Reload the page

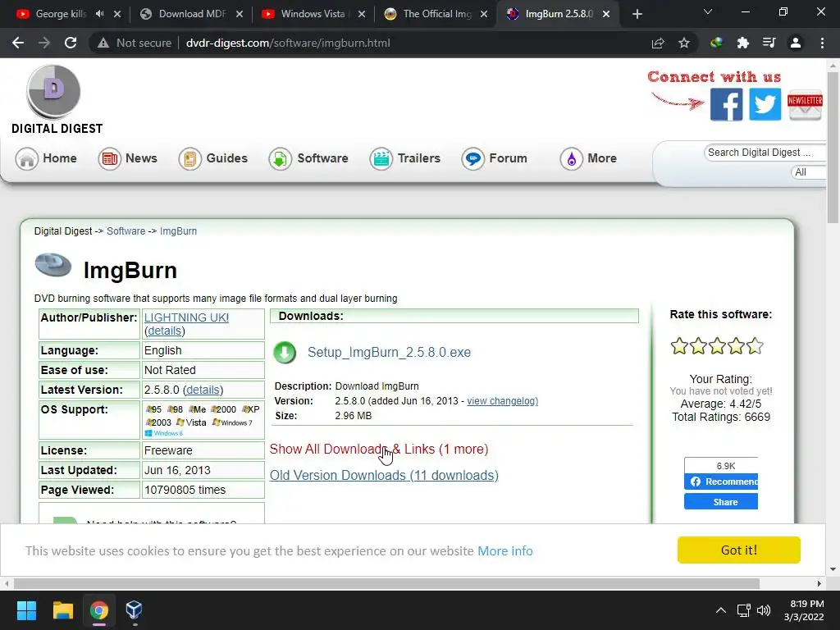pyautogui.click(x=71, y=43)
